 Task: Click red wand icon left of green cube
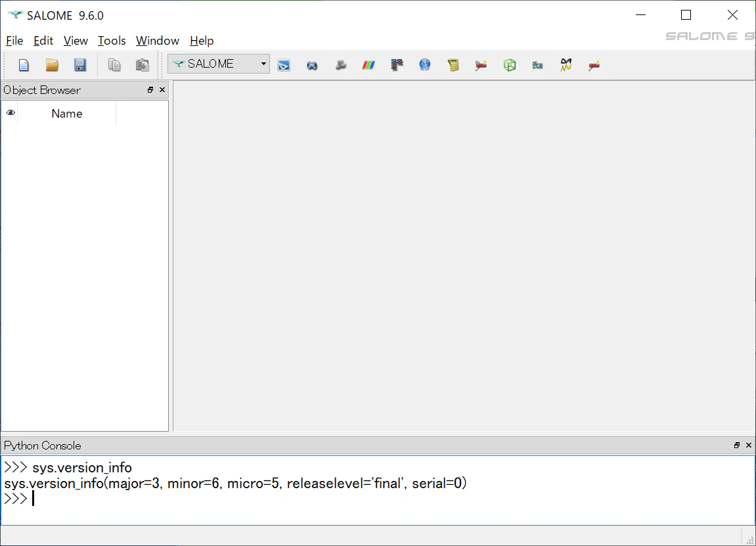481,64
